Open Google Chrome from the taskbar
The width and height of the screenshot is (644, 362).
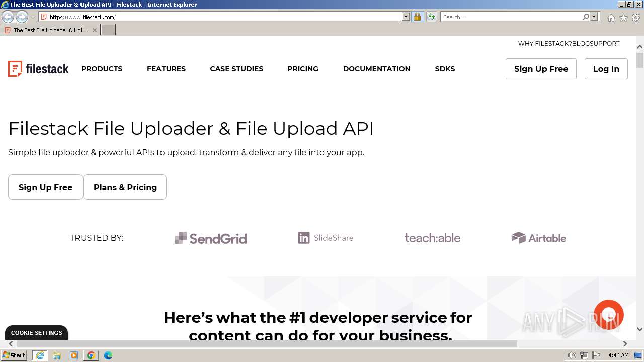91,355
